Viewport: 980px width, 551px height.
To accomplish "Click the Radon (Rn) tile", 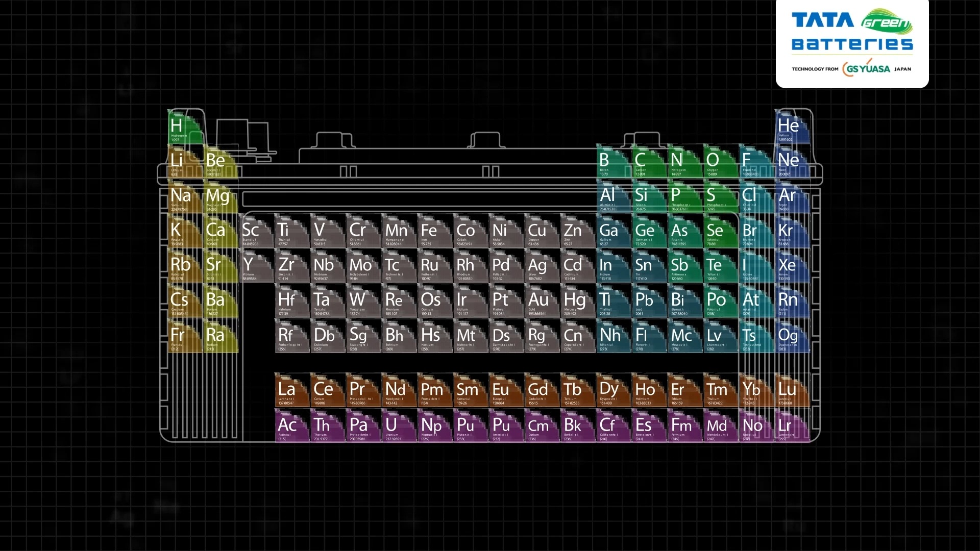I will (792, 300).
